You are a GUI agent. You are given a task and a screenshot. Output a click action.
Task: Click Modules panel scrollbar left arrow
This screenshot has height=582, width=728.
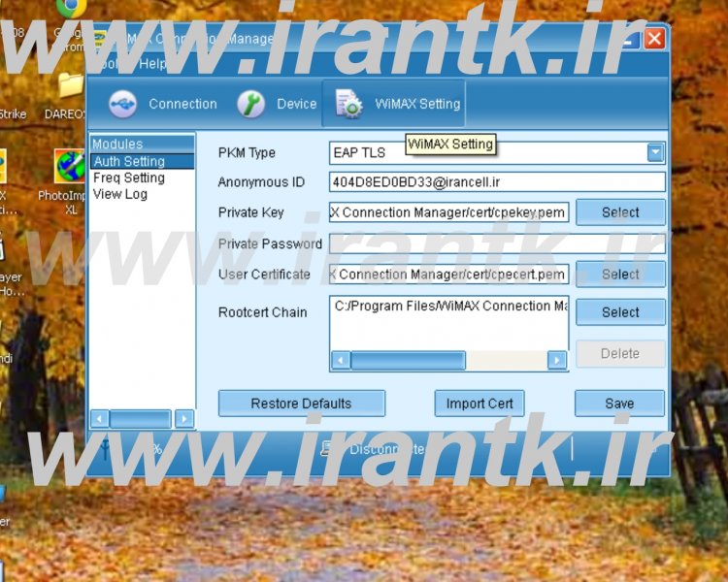(x=100, y=419)
